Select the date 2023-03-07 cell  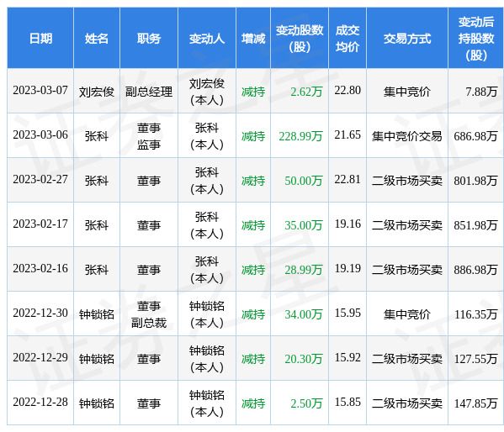40,90
